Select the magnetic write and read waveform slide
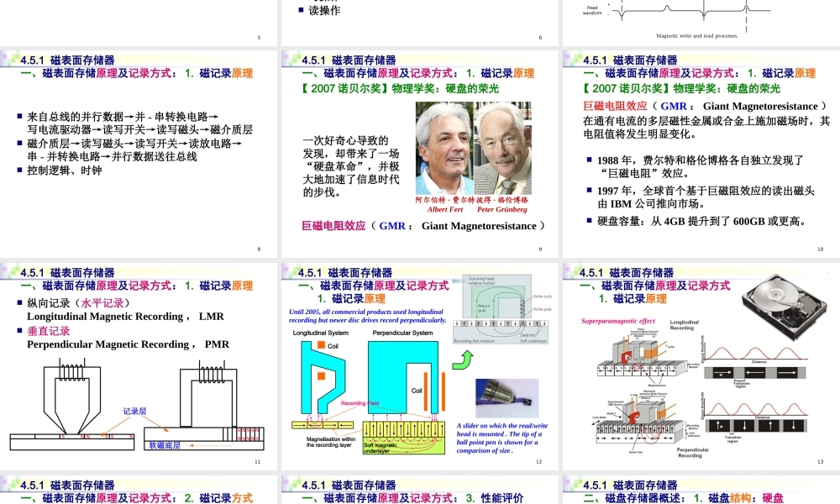Image resolution: width=840 pixels, height=504 pixels. pos(701,21)
